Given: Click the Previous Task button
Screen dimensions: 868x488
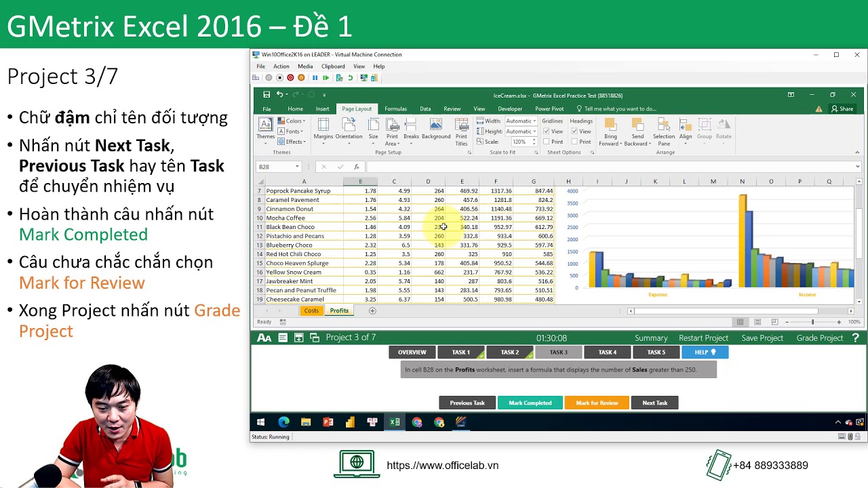Looking at the screenshot, I should click(x=467, y=403).
